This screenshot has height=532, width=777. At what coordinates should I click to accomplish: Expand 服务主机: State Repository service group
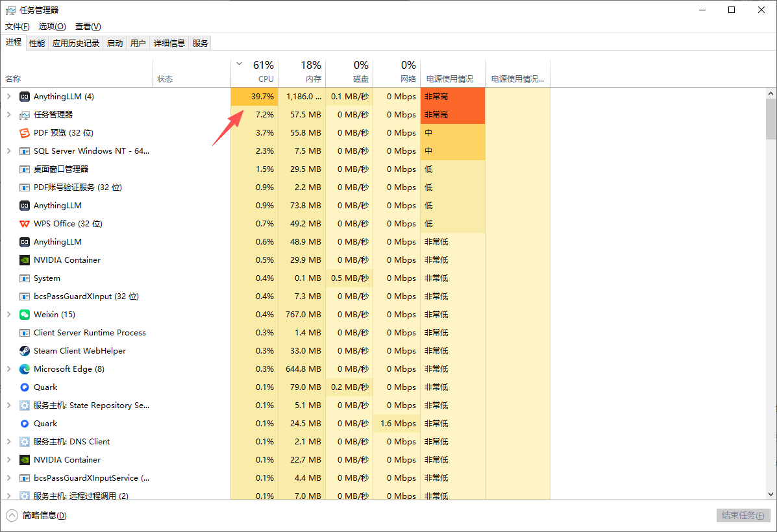coord(8,405)
